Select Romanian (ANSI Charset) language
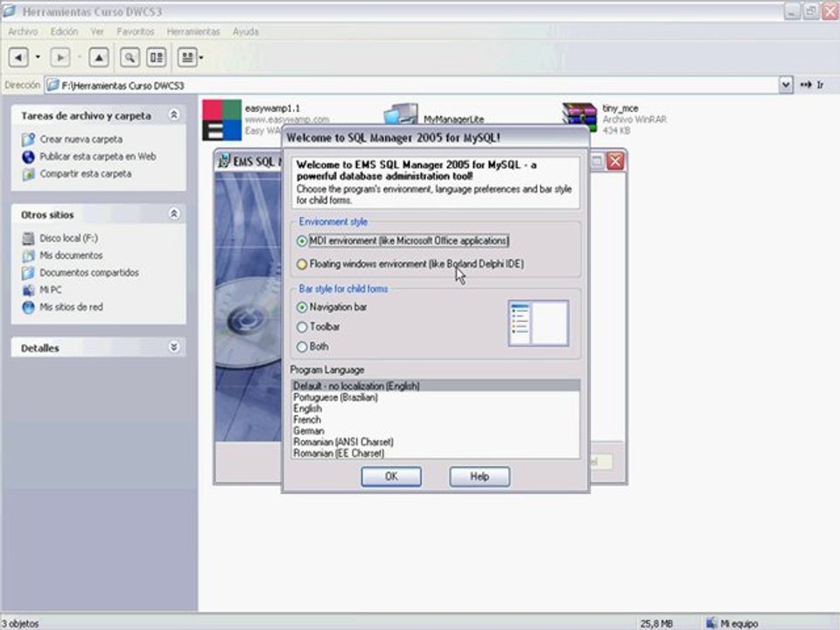Screen dimensions: 840x630 435,442
